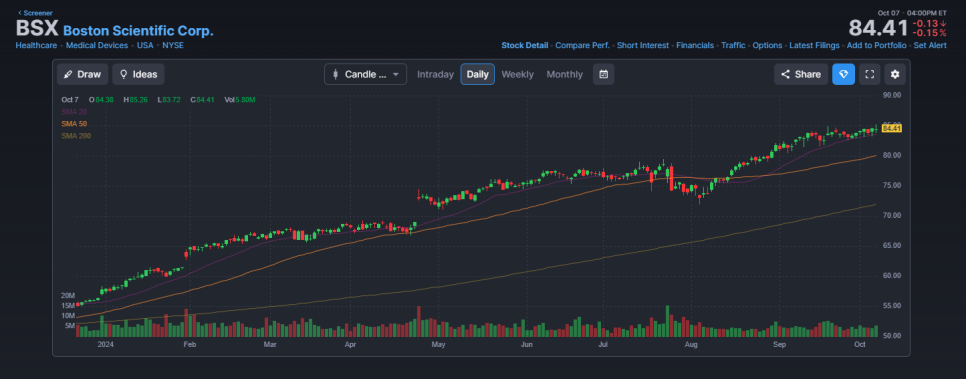Open the NYSE exchange link
Image resolution: width=966 pixels, height=379 pixels.
[173, 46]
